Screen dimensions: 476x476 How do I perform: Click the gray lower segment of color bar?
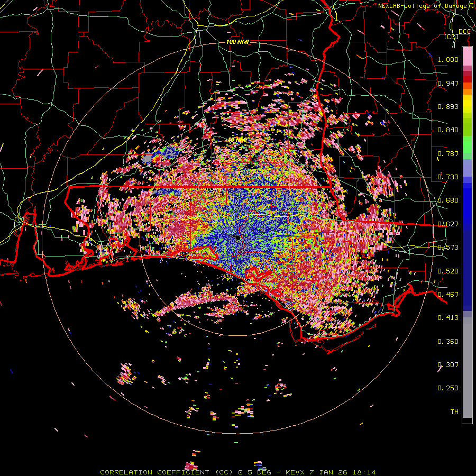click(467, 368)
